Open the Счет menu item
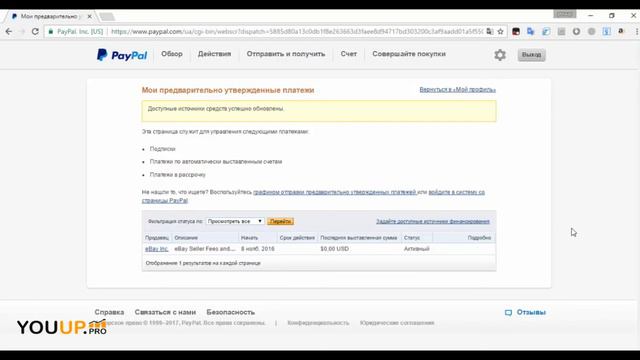 [x=349, y=54]
